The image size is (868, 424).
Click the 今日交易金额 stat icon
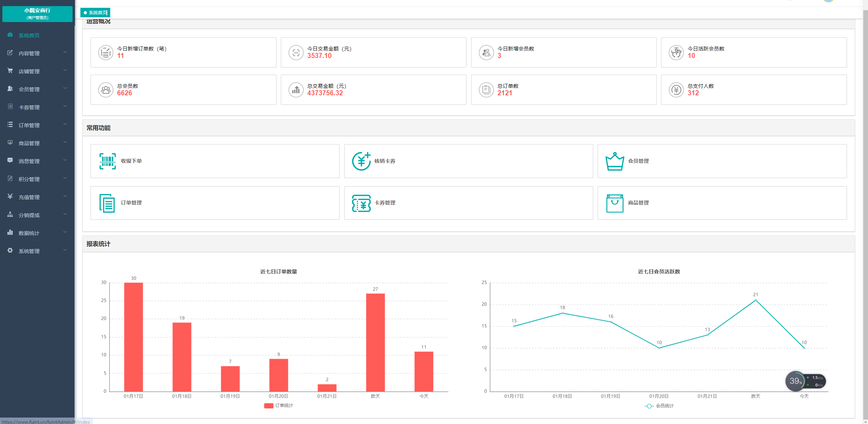click(x=296, y=53)
